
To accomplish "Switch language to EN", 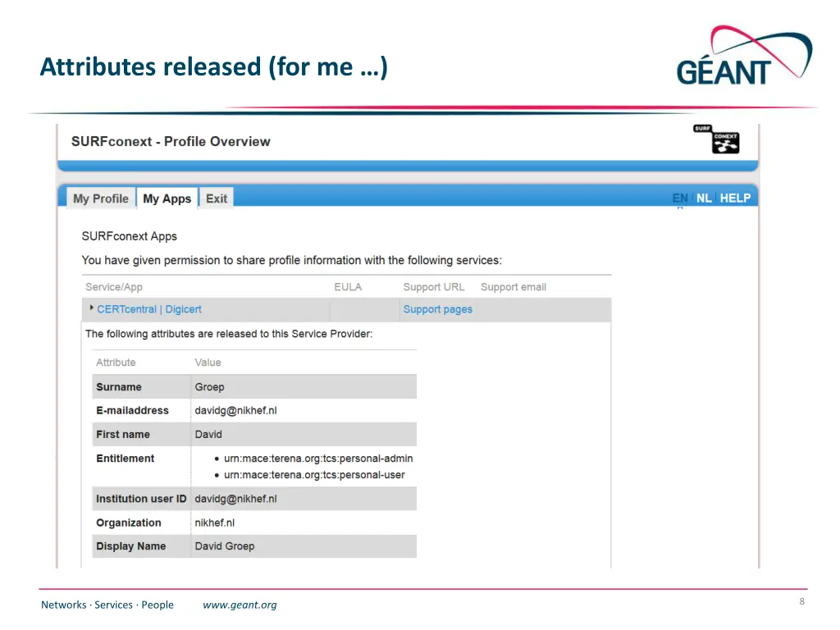I will (680, 199).
